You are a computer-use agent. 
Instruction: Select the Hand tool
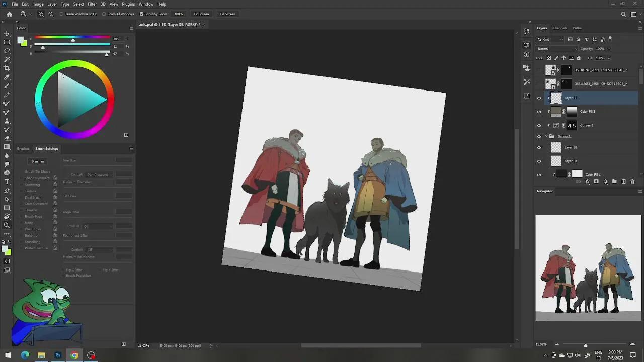[7, 217]
